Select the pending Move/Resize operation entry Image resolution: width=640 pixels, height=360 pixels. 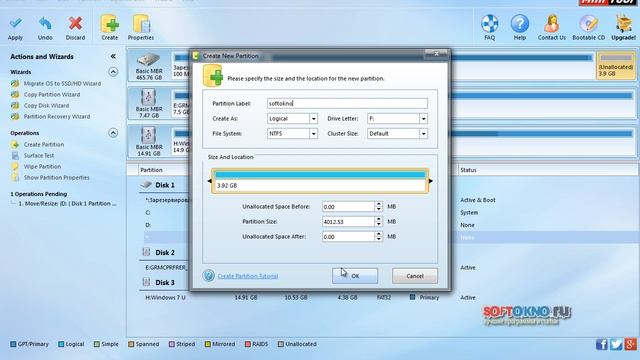[67, 203]
